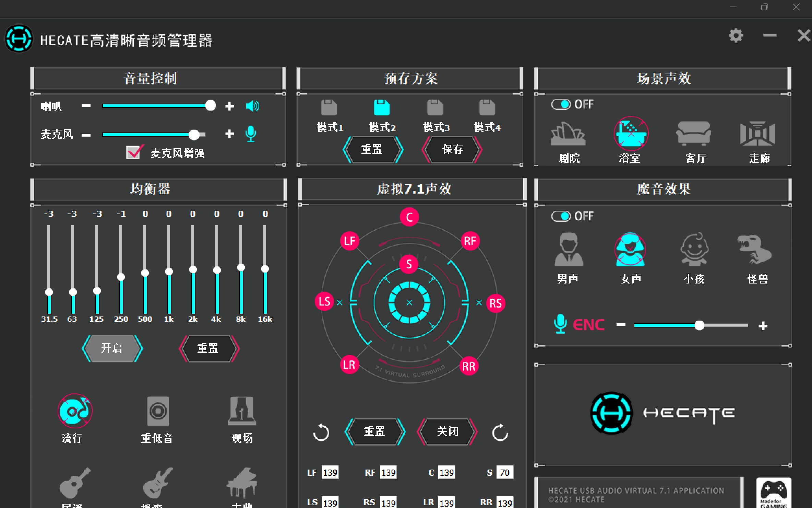
Task: Select the 男声 male voice effect
Action: (569, 250)
